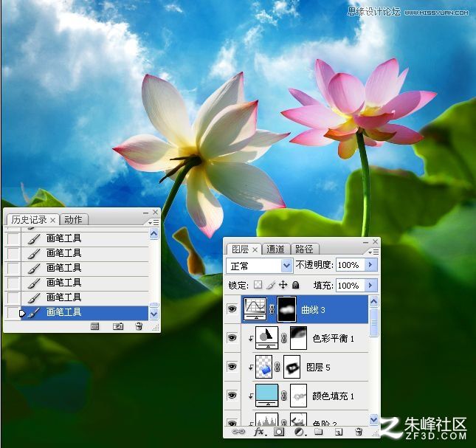Hide the 颜色填充 1 layer via eye icon

pyautogui.click(x=232, y=395)
